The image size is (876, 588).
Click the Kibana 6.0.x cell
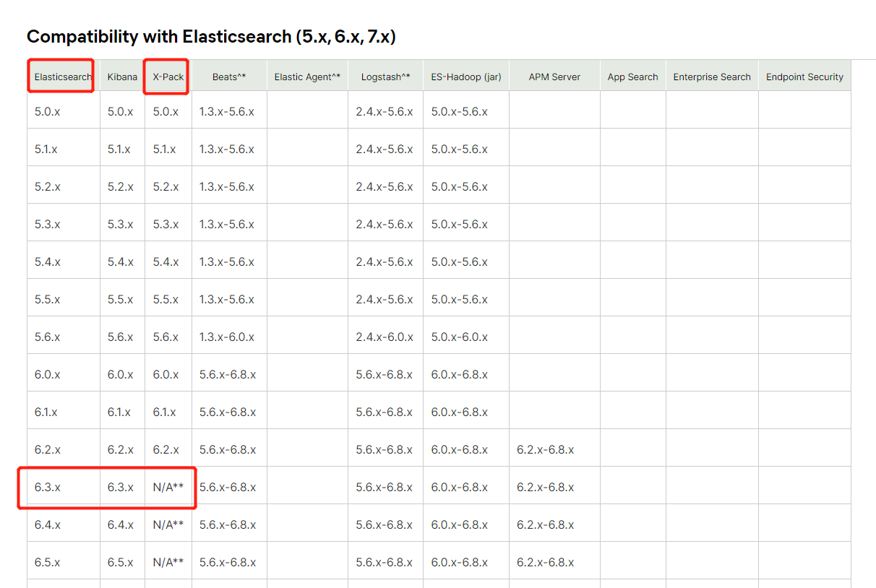pos(121,374)
